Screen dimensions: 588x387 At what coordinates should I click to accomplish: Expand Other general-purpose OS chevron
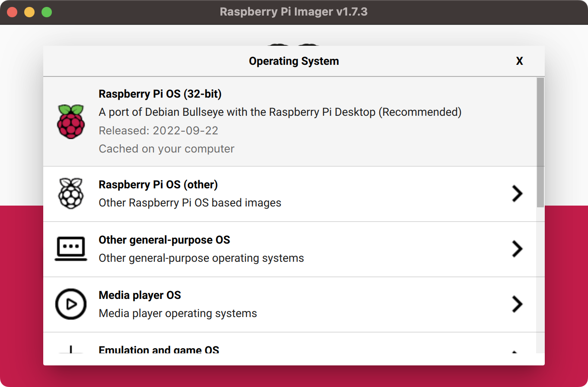click(x=518, y=249)
